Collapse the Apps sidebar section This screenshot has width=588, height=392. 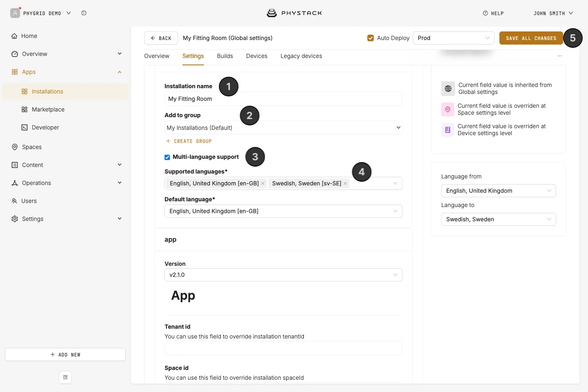[x=120, y=72]
